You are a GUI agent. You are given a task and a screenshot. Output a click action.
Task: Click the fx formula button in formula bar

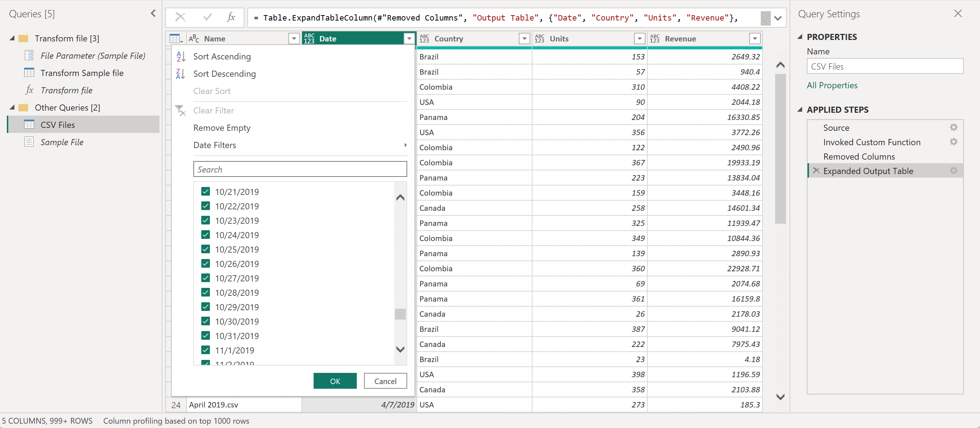point(231,17)
